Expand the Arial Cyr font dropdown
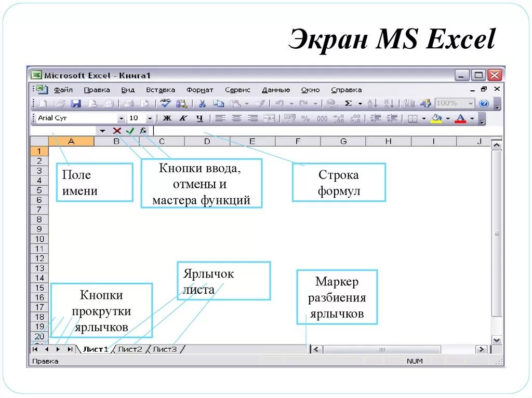Screen dimensions: 532x398 point(121,118)
